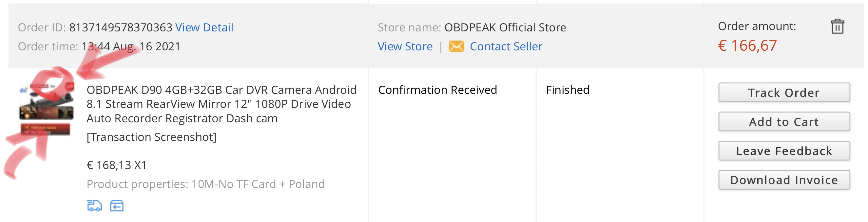
Task: Click the Finished status text
Action: pos(568,90)
